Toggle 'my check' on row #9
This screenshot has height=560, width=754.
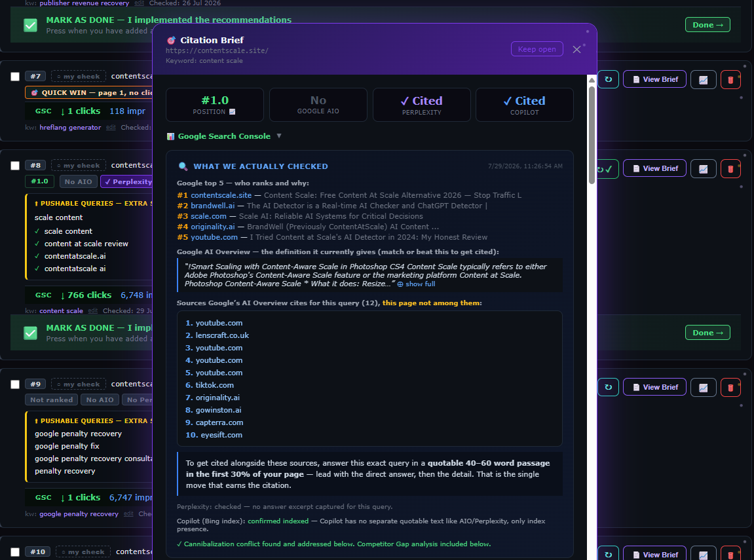(x=79, y=384)
